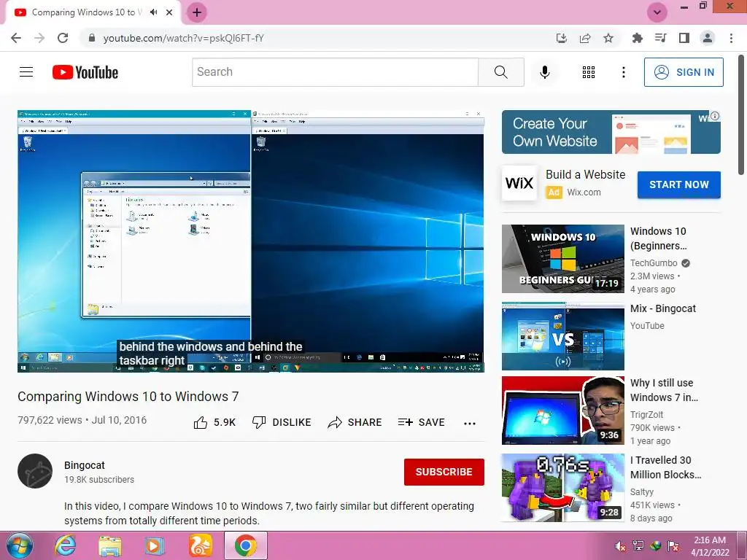The height and width of the screenshot is (560, 747).
Task: Go to YouTube home via logo
Action: 85,72
